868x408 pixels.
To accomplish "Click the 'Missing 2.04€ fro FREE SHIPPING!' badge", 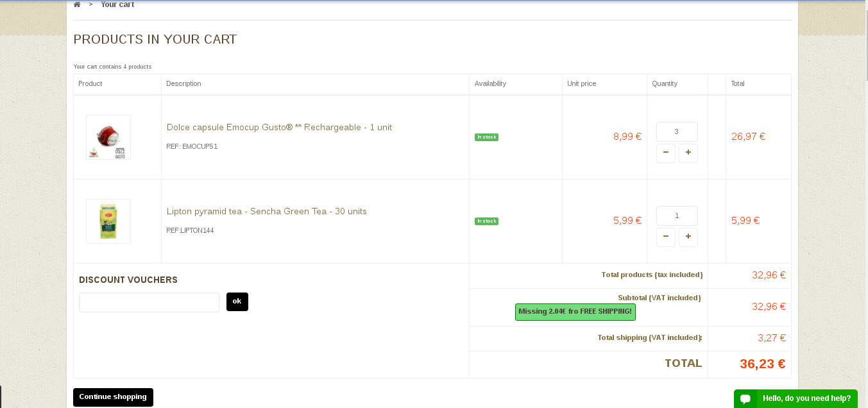I will point(575,312).
